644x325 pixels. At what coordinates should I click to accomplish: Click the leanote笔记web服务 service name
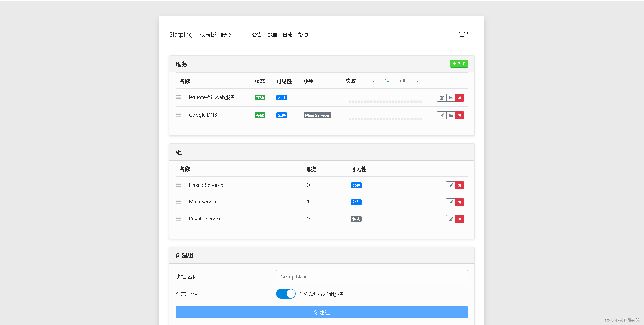[x=212, y=97]
